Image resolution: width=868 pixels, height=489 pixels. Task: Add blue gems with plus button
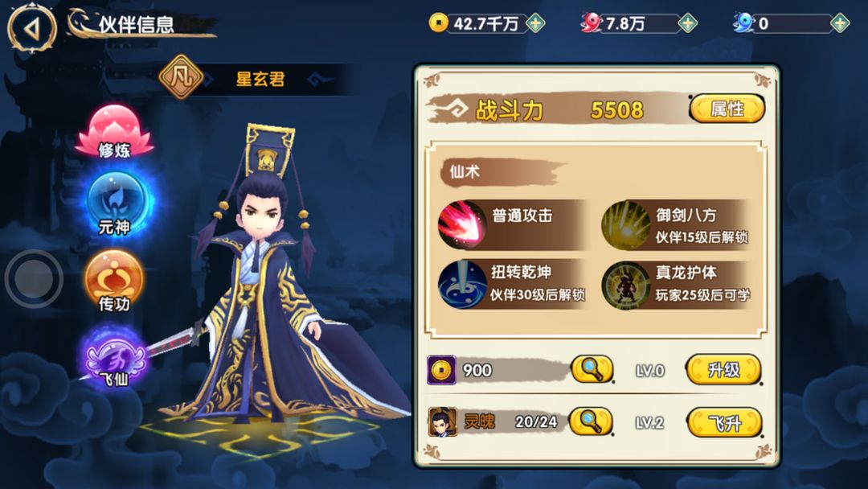(840, 23)
